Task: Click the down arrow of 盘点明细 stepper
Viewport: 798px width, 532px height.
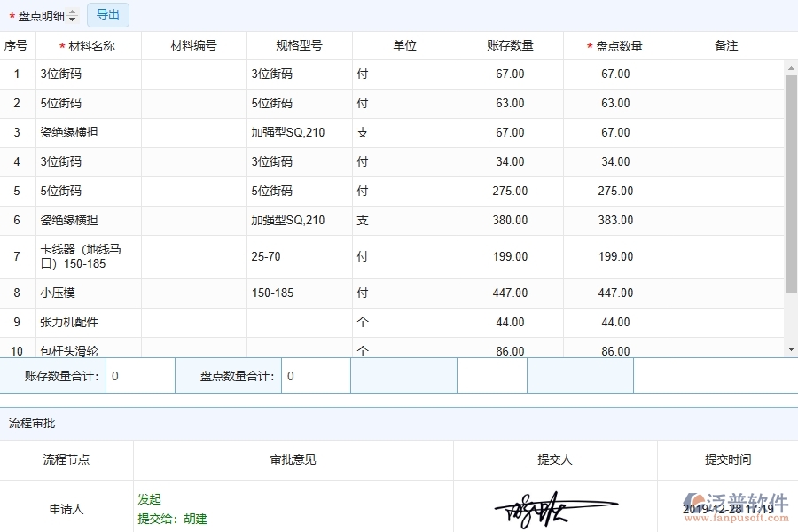Action: pos(72,18)
